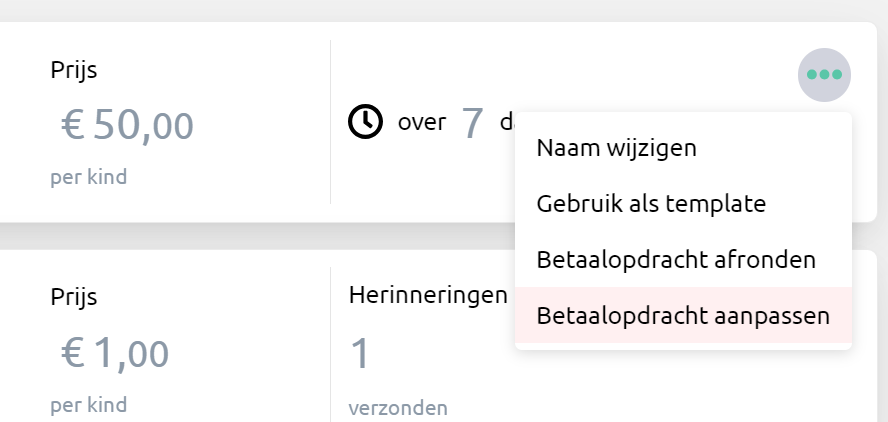The width and height of the screenshot is (888, 422).
Task: Click the reminders count number 1
Action: [x=360, y=354]
